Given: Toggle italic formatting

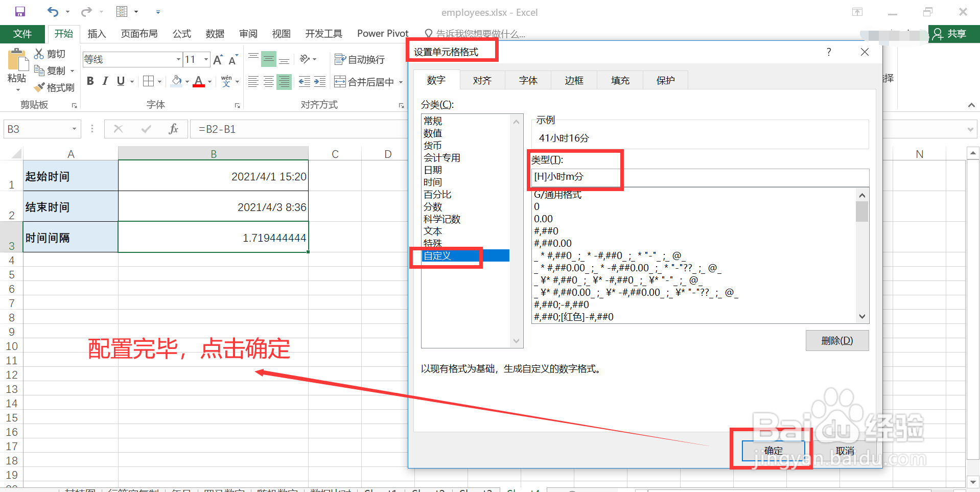Looking at the screenshot, I should tap(105, 81).
